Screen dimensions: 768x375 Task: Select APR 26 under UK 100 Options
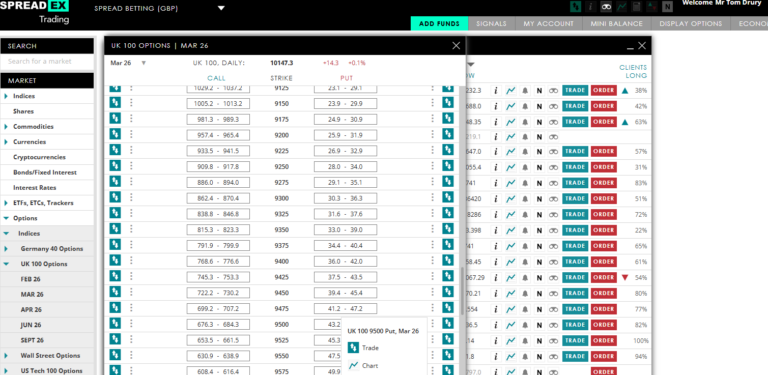pos(31,309)
